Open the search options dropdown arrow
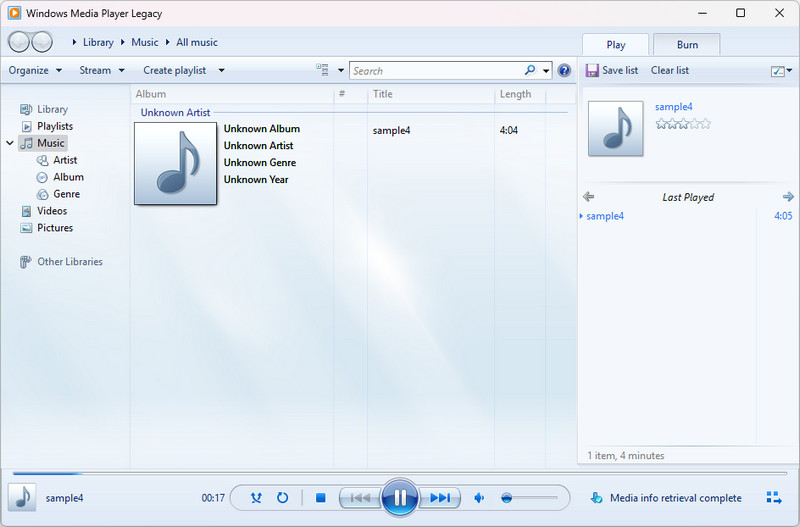 [545, 71]
